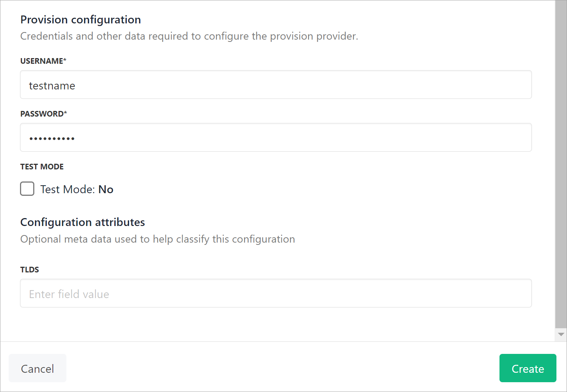Click the 'Provision configuration' heading
The width and height of the screenshot is (567, 392).
click(81, 20)
